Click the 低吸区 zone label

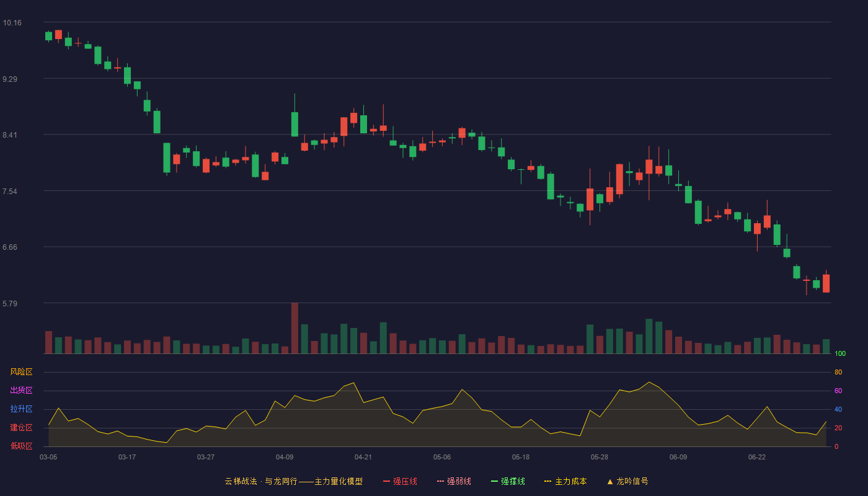(21, 446)
